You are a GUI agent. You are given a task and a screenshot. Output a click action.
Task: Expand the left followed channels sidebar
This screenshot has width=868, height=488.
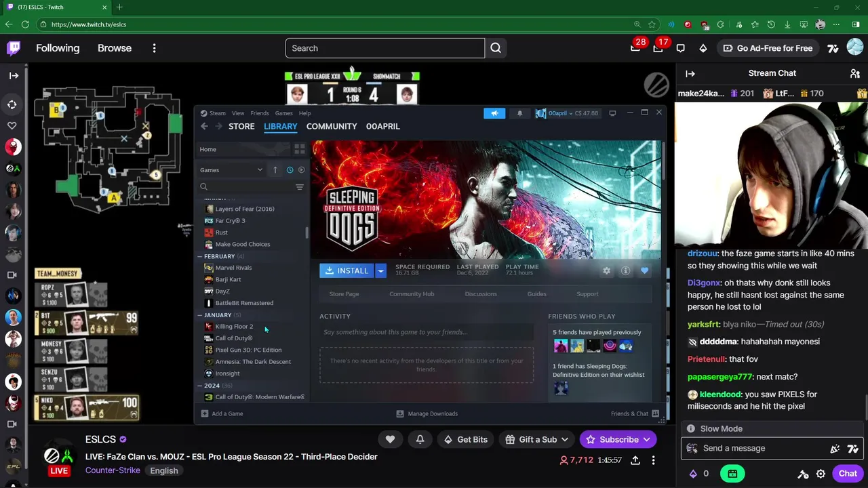(14, 75)
